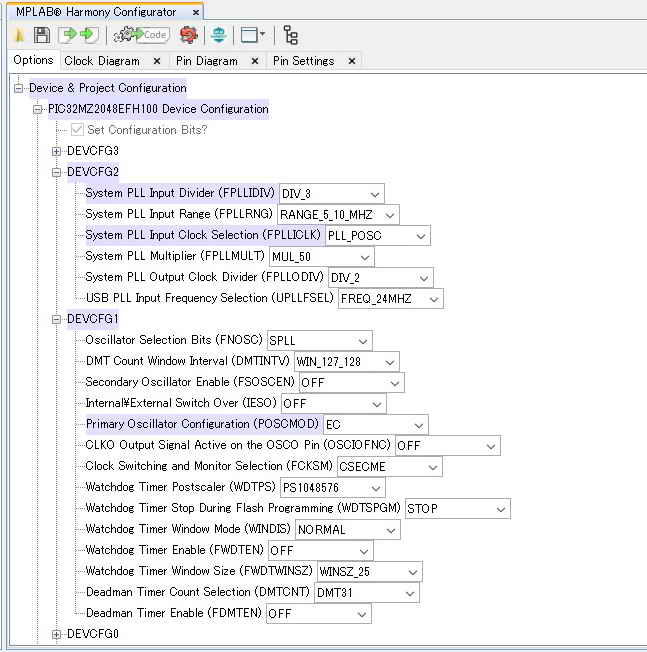Image resolution: width=647 pixels, height=652 pixels.
Task: Collapse the DEVCFG2 node
Action: point(57,172)
